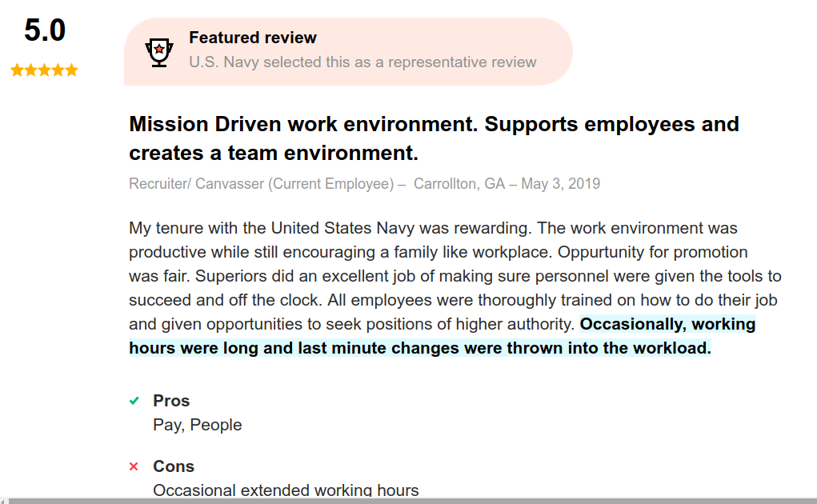Screen dimensions: 817x504
Task: Click the first gold rating star
Action: pos(18,70)
